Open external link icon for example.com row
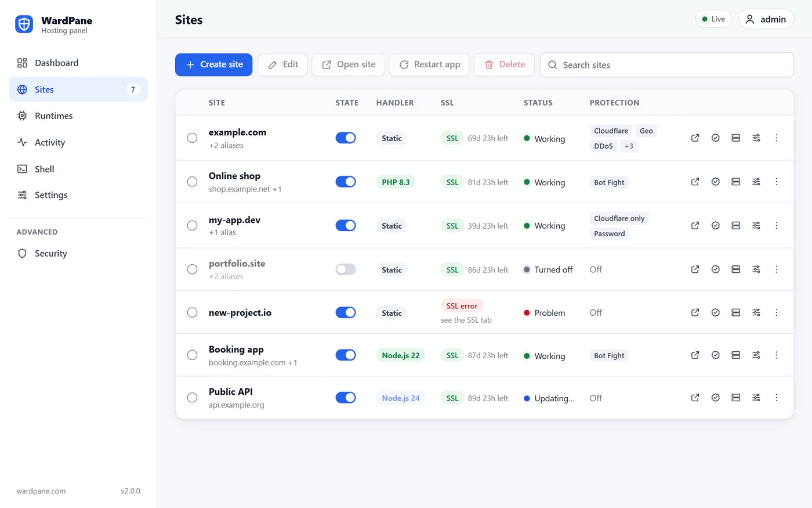The image size is (812, 508). click(x=695, y=138)
